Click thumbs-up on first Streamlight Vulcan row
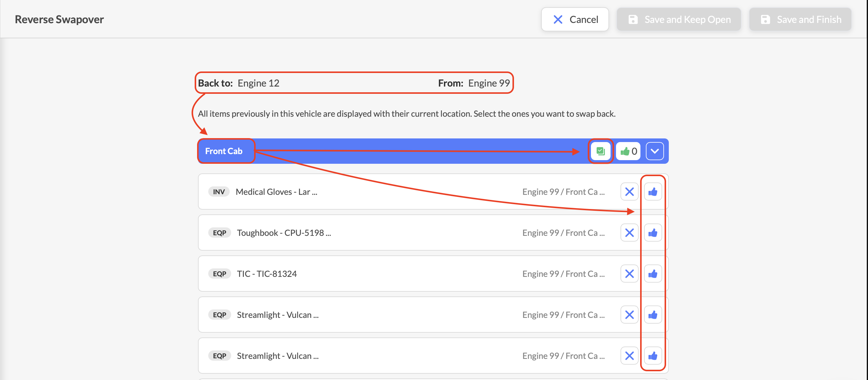This screenshot has height=380, width=868. point(653,315)
